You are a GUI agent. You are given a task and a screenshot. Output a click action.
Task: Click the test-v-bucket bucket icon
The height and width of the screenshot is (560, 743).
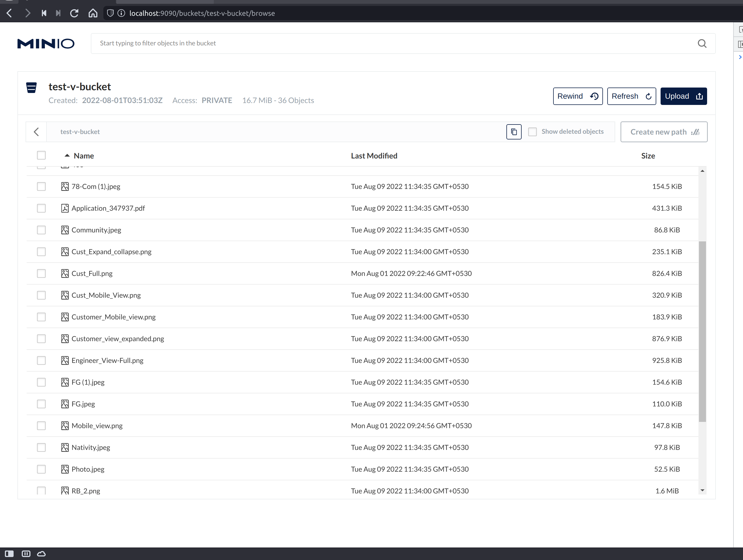(x=31, y=88)
